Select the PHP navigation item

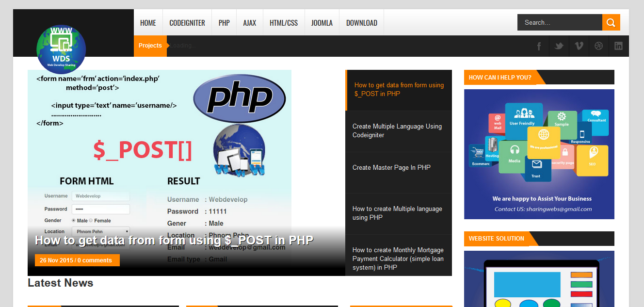pyautogui.click(x=224, y=23)
